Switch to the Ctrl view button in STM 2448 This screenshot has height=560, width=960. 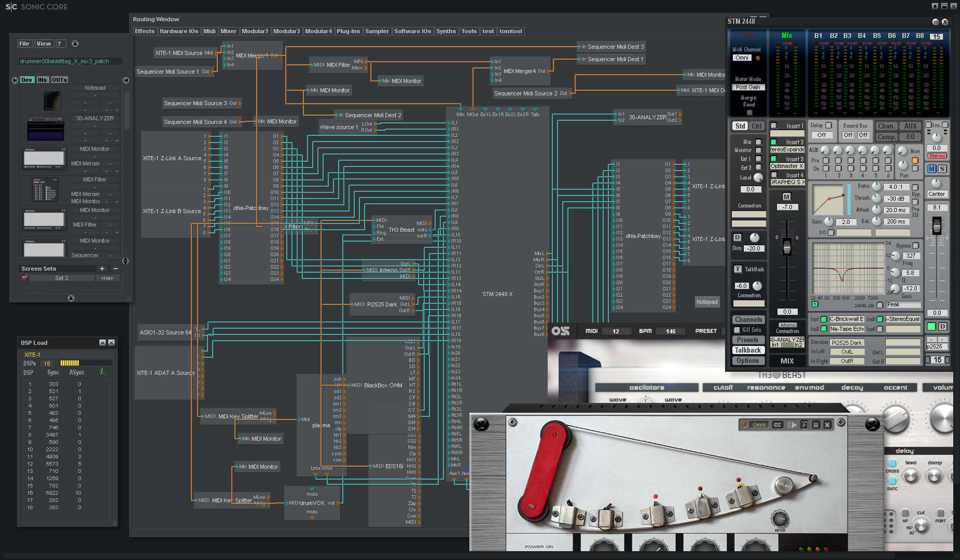point(757,126)
